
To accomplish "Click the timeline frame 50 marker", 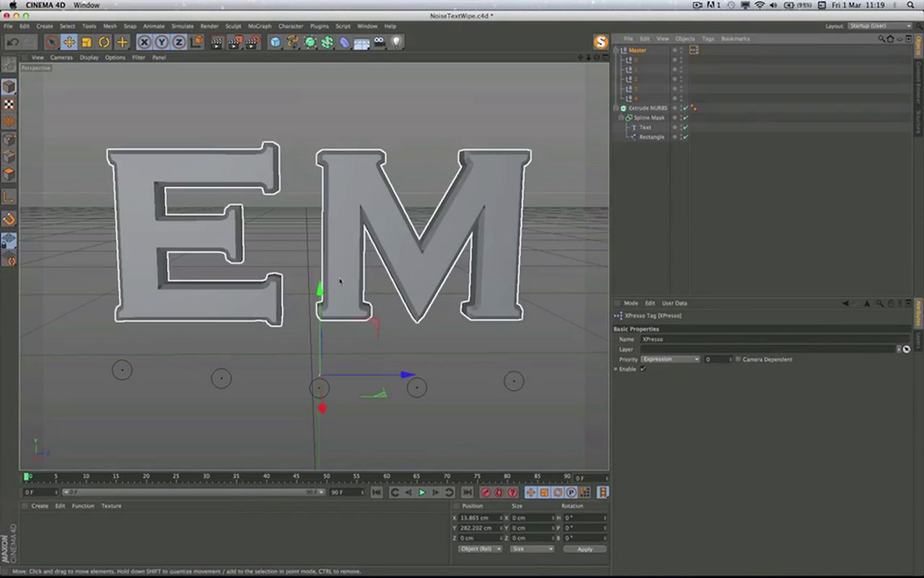I will (326, 477).
